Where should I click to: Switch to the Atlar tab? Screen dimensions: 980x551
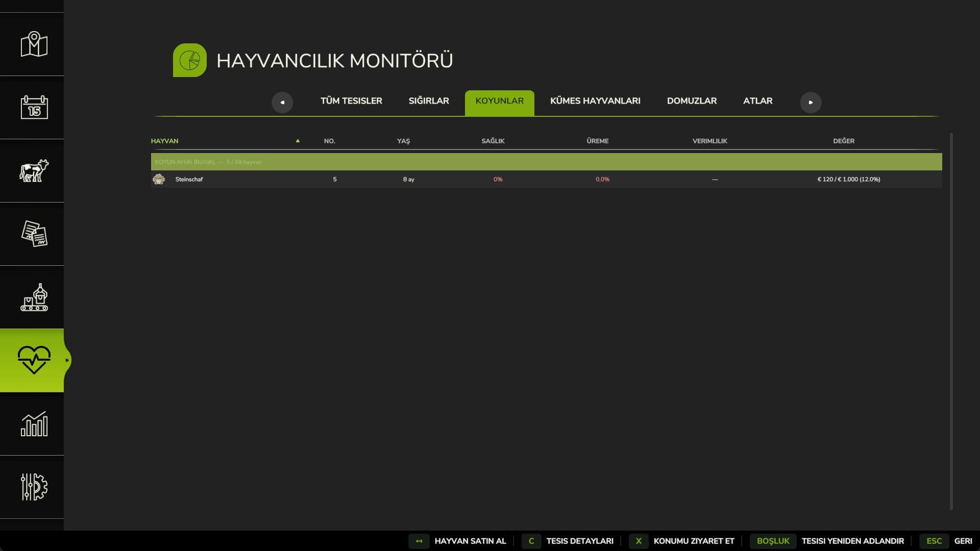[757, 101]
